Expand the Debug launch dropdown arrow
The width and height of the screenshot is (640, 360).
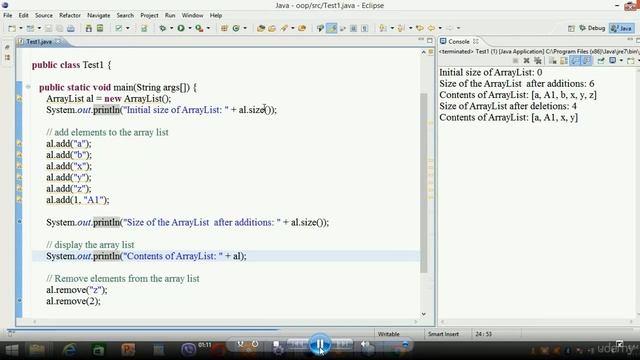click(171, 28)
